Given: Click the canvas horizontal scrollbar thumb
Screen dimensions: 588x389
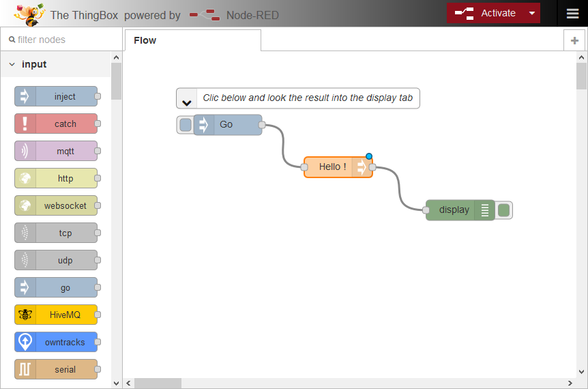Looking at the screenshot, I should (158, 384).
